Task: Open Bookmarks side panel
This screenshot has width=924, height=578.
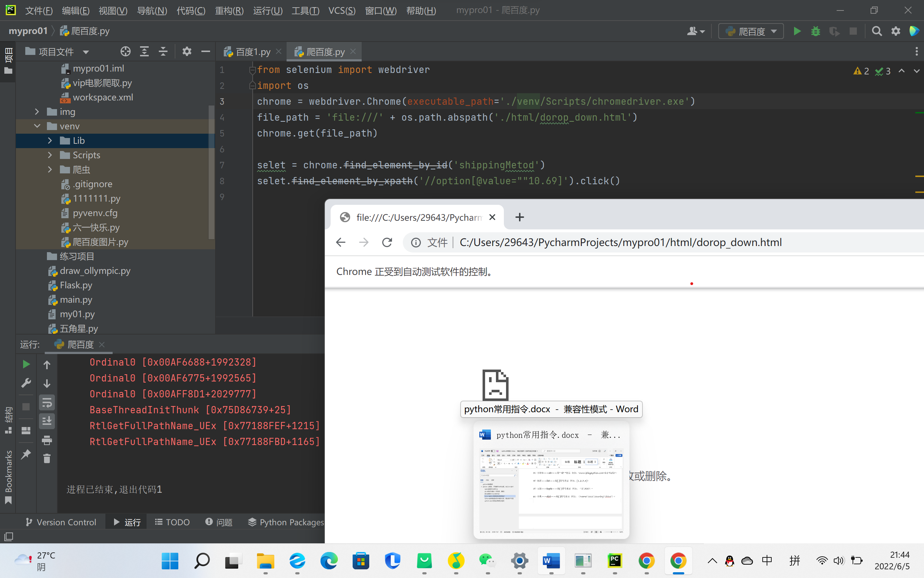Action: click(8, 477)
